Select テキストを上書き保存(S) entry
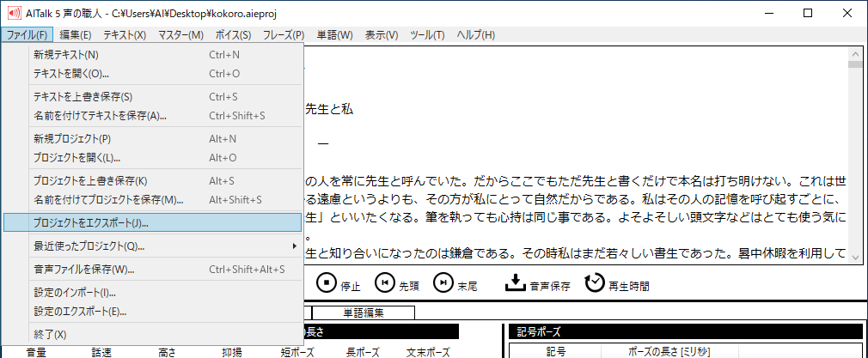The image size is (868, 358). 152,97
